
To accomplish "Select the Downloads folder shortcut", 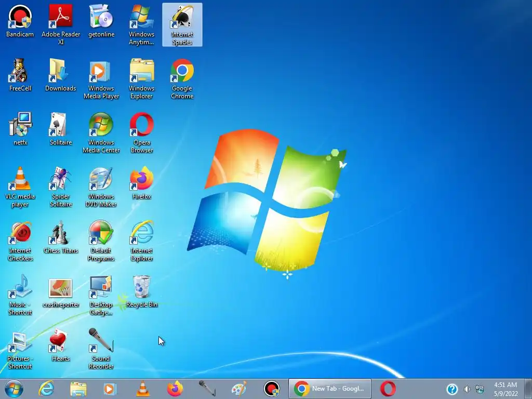I will tap(61, 75).
